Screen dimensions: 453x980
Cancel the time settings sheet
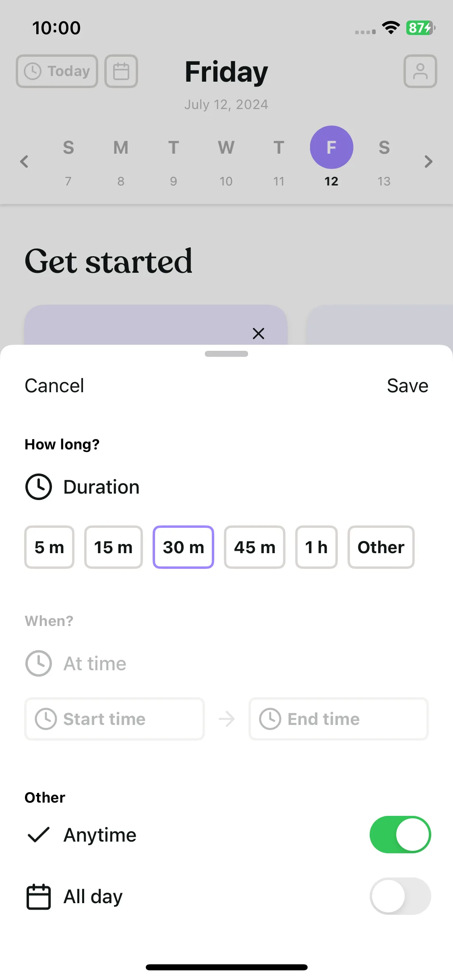point(54,386)
